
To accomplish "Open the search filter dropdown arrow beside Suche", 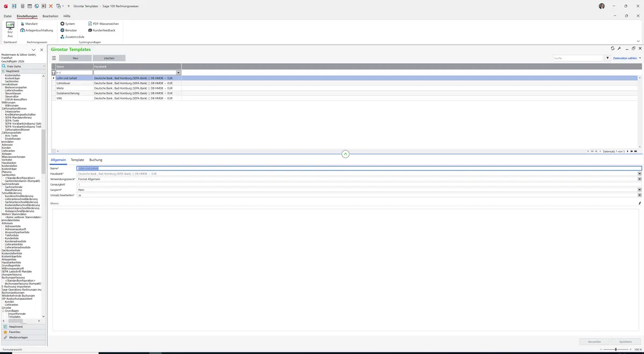I will [608, 58].
